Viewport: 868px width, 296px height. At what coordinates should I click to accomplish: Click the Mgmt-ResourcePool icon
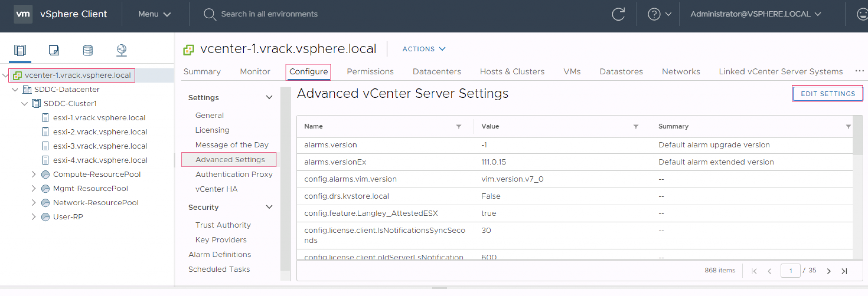(45, 189)
